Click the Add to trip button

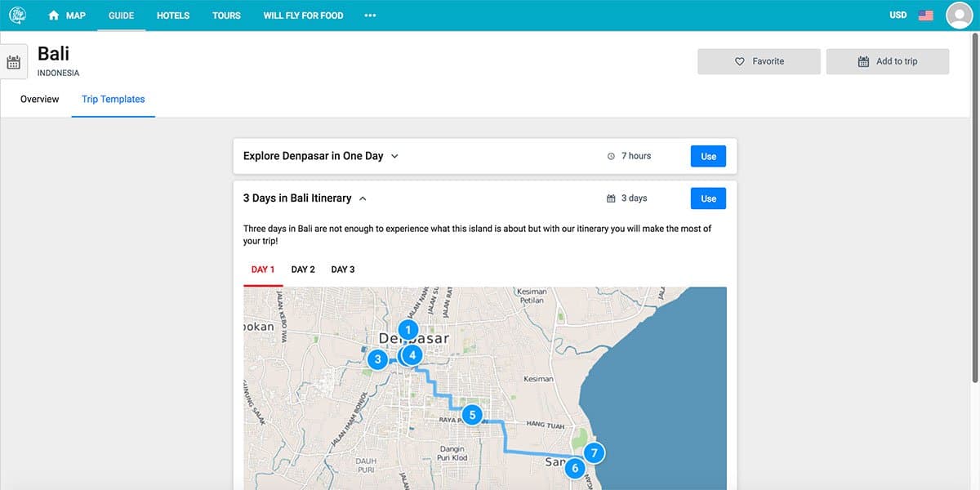(x=888, y=61)
